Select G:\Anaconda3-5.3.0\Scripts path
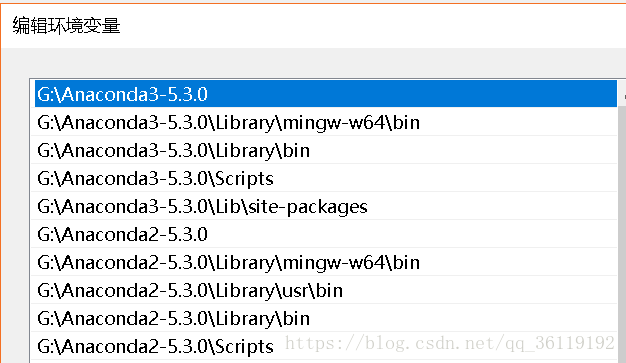This screenshot has width=626, height=363. [325, 178]
